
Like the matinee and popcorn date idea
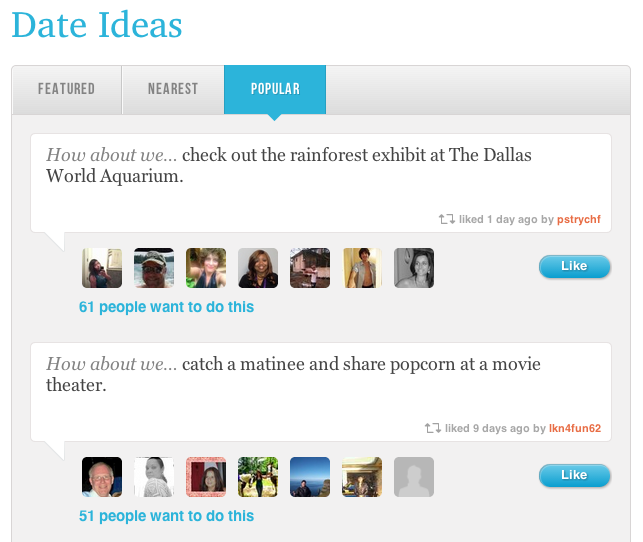574,476
